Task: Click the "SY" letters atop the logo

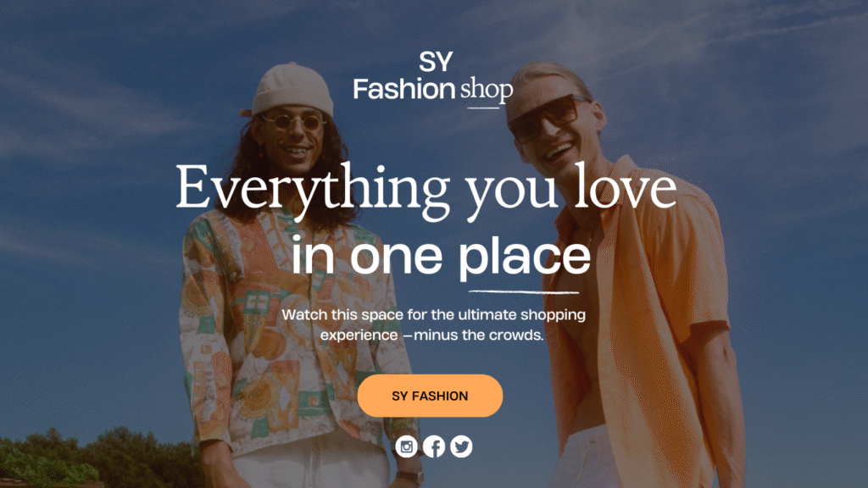Action: point(436,61)
